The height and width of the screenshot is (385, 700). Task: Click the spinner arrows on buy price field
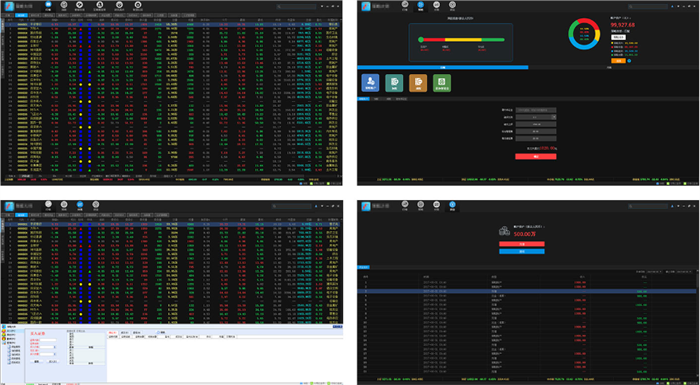pyautogui.click(x=54, y=347)
